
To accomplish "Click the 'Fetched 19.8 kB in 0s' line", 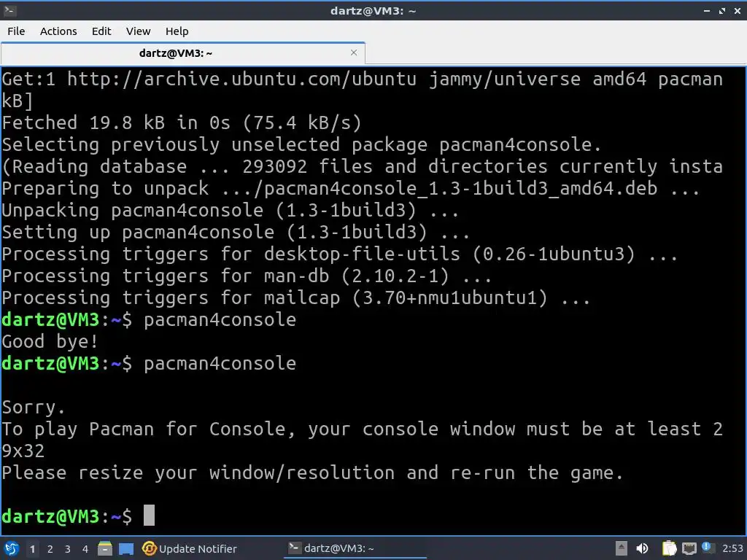I will pos(182,122).
